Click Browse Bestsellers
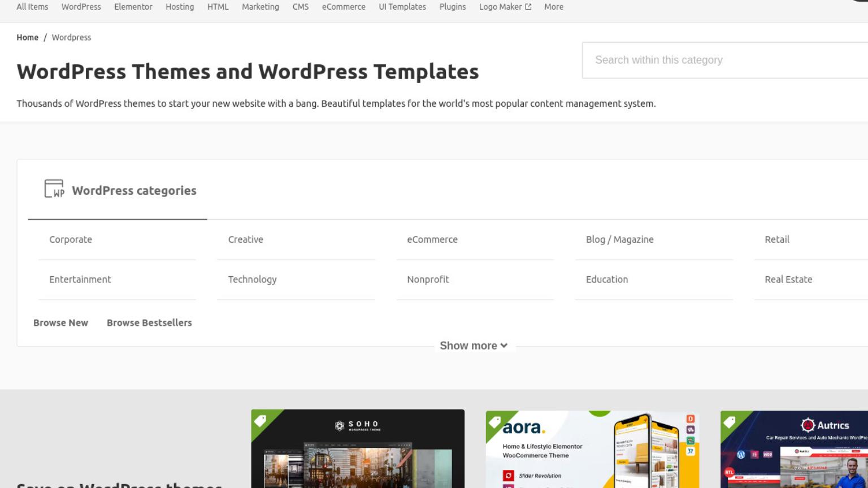Screen dimensions: 868x488 [149, 323]
